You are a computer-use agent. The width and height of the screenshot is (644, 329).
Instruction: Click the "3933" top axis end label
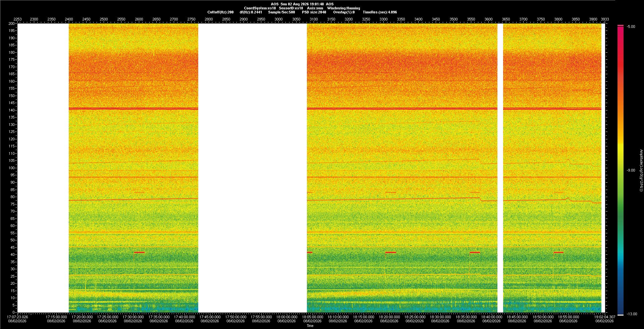point(604,19)
